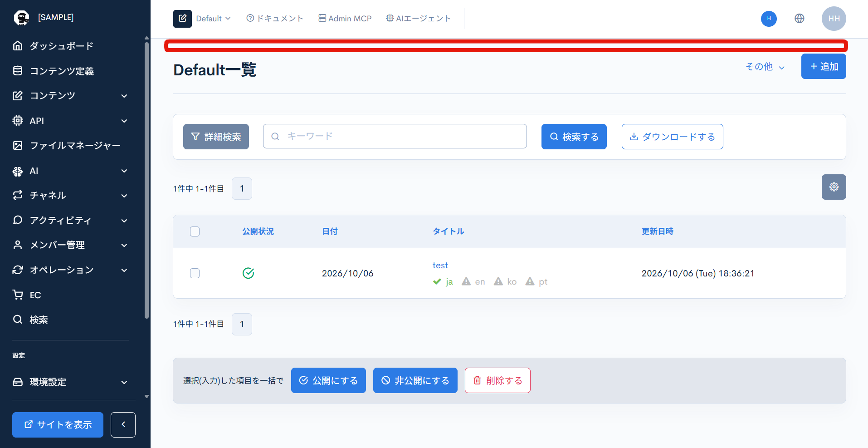Open AIエージェント in top bar

pos(418,19)
